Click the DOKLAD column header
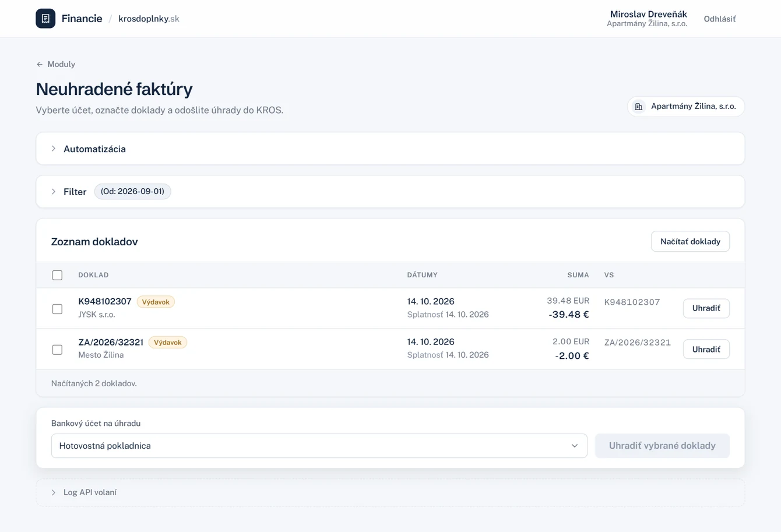Viewport: 781px width, 532px height. coord(93,275)
